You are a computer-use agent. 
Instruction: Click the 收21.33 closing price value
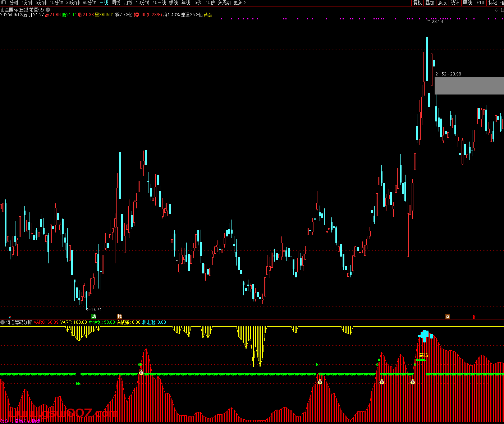click(86, 15)
